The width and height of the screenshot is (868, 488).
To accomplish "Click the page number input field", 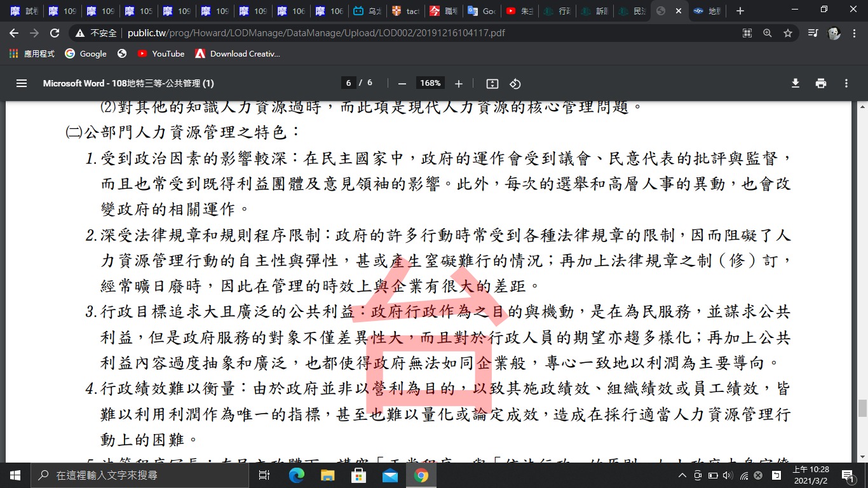I will (348, 83).
